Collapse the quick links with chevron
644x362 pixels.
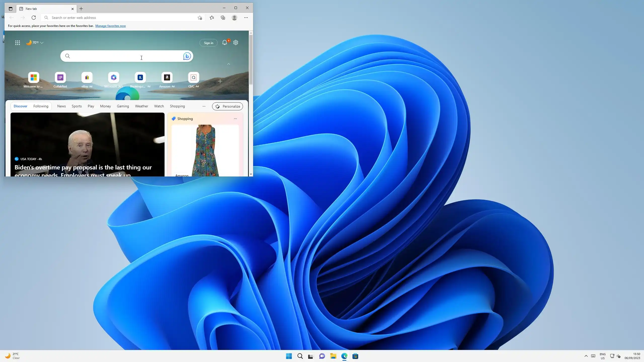228,64
